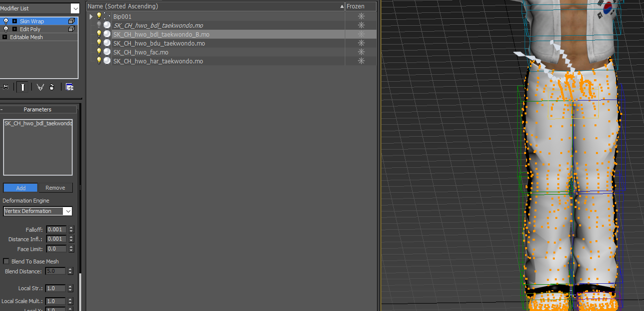Image resolution: width=644 pixels, height=311 pixels.
Task: Click Falloff value field
Action: point(56,229)
